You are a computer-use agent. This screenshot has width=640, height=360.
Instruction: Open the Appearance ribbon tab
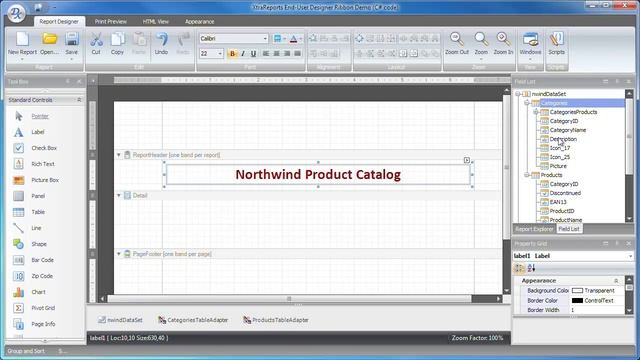(x=200, y=21)
